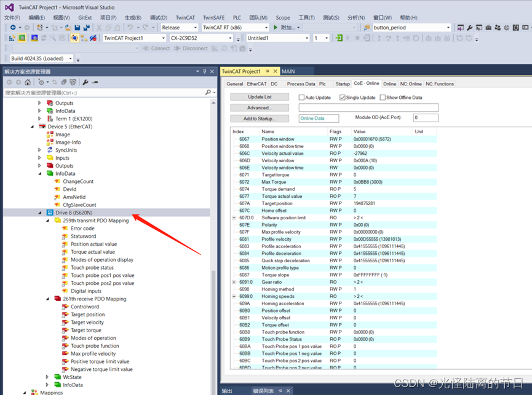Click the Navigate Backward toolbar icon
Viewport: 532px width, 395px height.
13,28
